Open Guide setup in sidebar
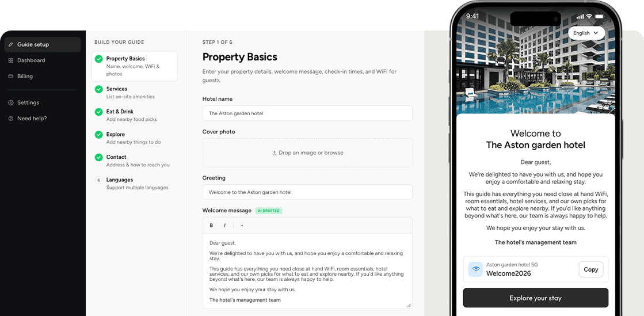The image size is (644, 316). tap(43, 44)
